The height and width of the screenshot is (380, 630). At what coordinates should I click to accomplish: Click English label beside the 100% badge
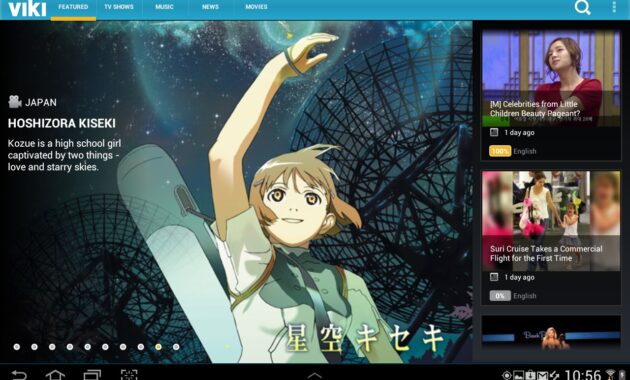(x=525, y=151)
